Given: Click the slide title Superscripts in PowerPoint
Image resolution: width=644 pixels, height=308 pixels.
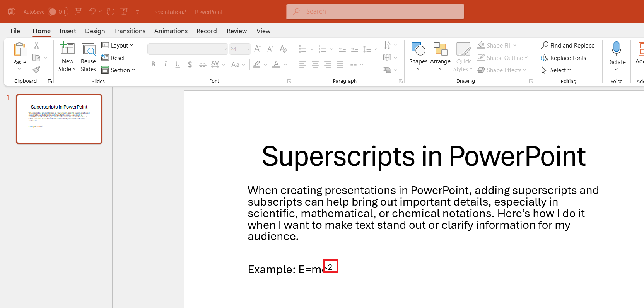Looking at the screenshot, I should [x=424, y=157].
